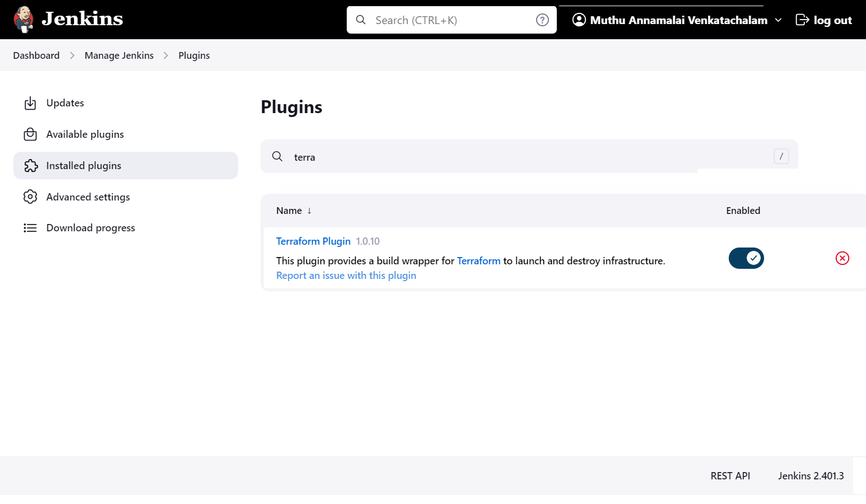Expand chevron after Manage Jenkins breadcrumb
Image resolution: width=866 pixels, height=504 pixels.
166,55
